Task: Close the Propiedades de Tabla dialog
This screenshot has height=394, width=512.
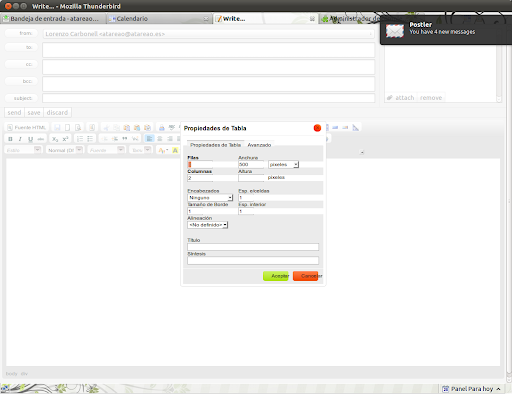Action: 317,128
